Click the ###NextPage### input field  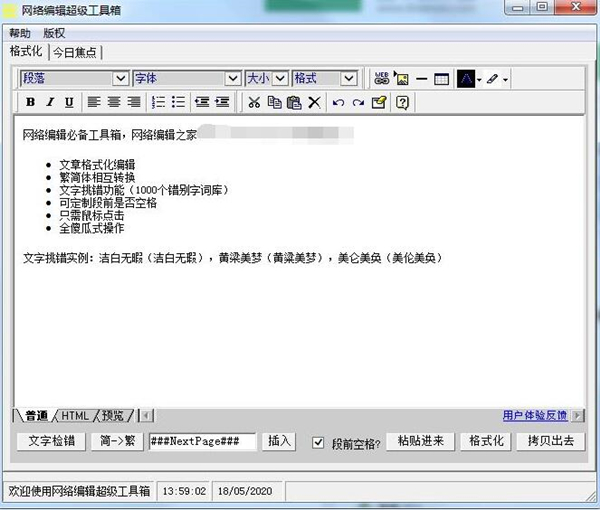[x=202, y=441]
